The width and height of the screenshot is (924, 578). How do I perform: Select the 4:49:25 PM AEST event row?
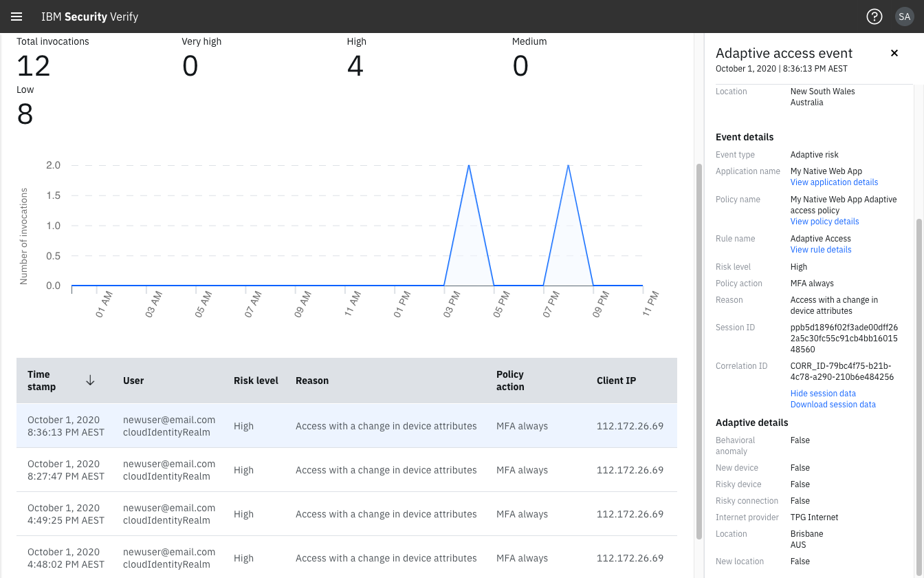(346, 514)
